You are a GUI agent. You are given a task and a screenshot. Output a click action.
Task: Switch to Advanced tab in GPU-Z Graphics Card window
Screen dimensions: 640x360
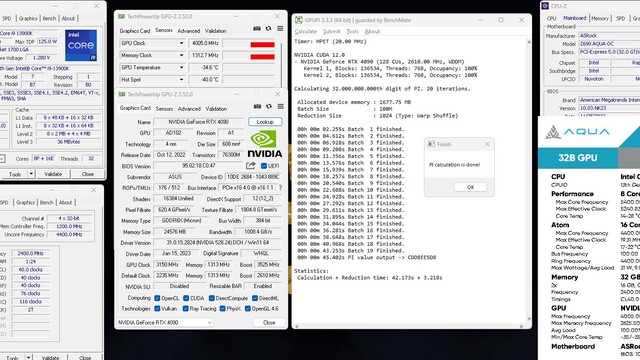tap(189, 109)
